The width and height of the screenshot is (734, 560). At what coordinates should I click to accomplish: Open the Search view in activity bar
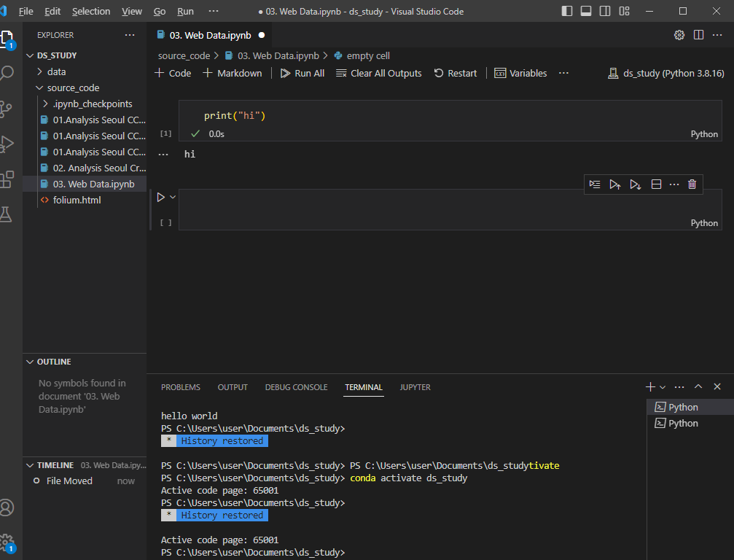[7, 73]
